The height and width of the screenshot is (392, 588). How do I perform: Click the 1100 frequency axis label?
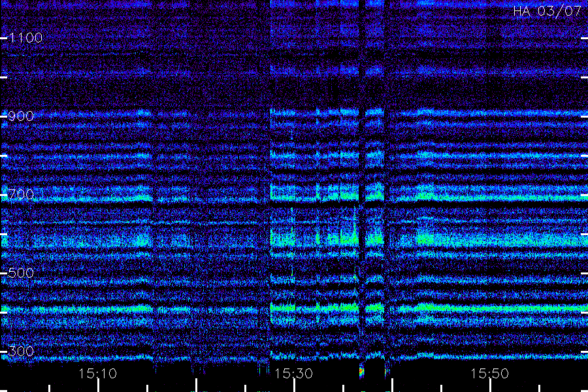coord(26,38)
